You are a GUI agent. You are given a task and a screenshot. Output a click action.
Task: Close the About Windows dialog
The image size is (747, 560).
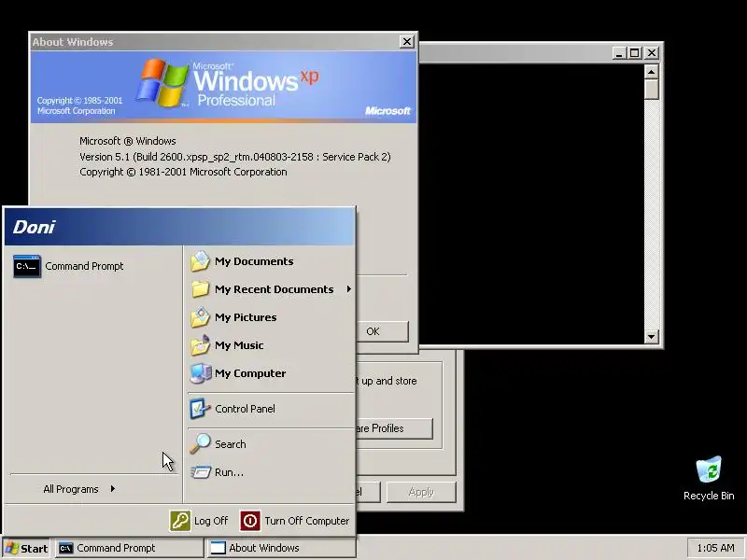click(x=406, y=42)
